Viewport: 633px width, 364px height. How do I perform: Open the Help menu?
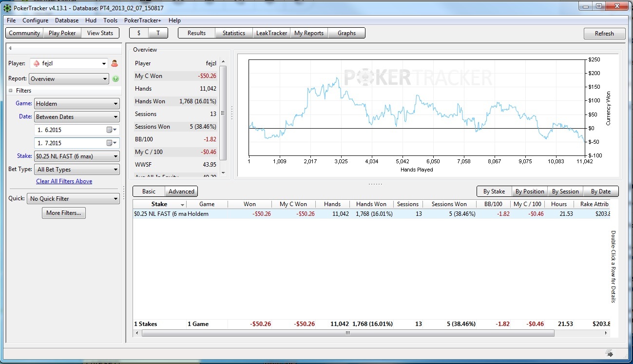click(174, 20)
